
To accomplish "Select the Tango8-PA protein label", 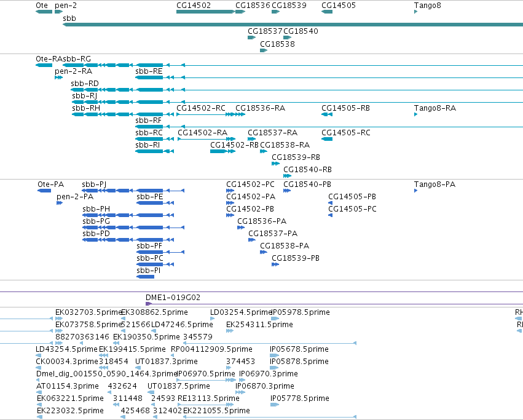I will [435, 185].
